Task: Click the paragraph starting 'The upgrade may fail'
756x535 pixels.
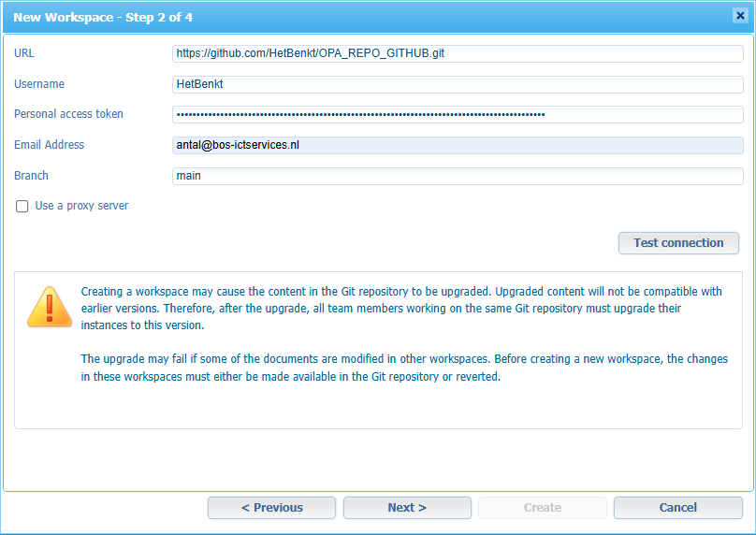Action: [404, 368]
